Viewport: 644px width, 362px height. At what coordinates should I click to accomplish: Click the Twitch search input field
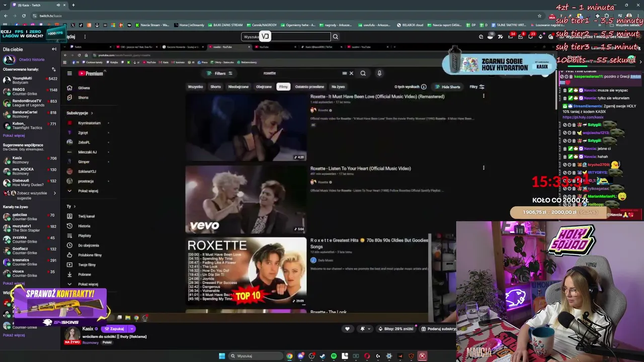286,37
